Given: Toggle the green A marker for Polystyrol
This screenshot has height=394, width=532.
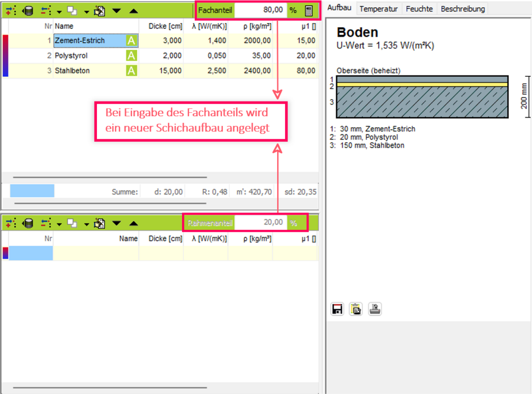Looking at the screenshot, I should (x=131, y=56).
